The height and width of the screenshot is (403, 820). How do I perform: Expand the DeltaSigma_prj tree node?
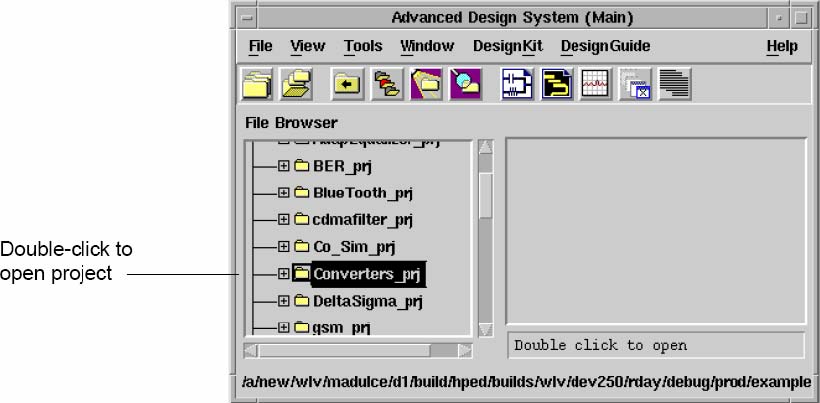pyautogui.click(x=283, y=301)
